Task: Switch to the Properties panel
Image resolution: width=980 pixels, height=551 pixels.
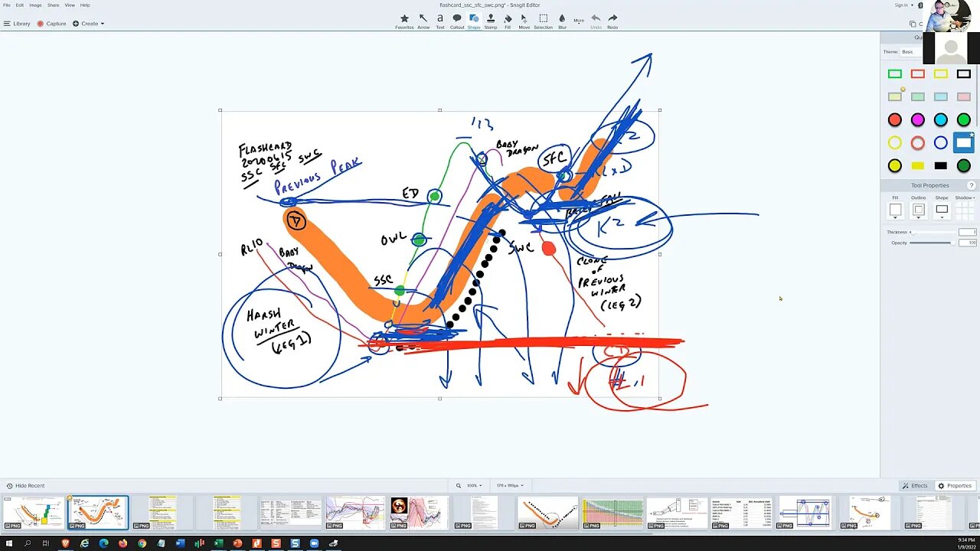Action: [x=955, y=486]
